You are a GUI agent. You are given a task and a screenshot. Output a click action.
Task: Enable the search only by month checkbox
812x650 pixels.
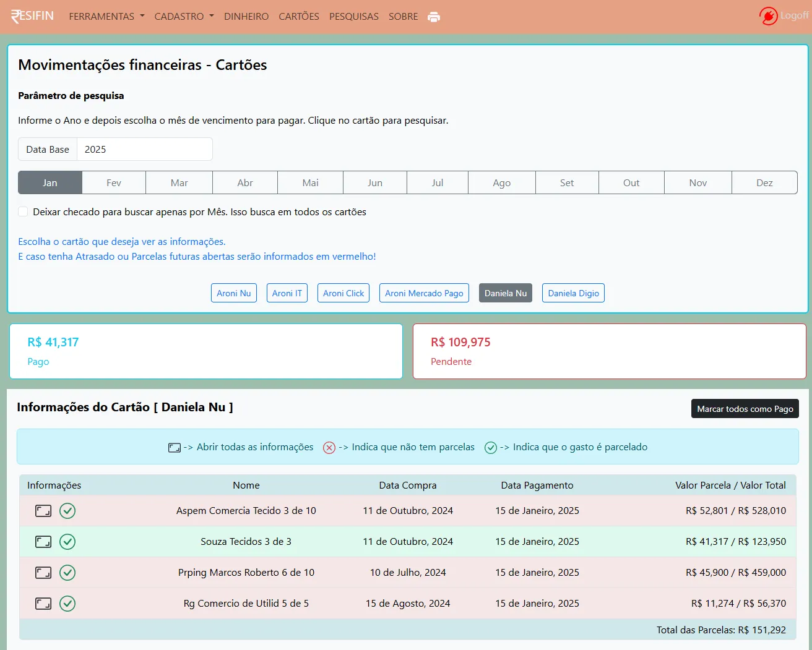click(x=23, y=212)
